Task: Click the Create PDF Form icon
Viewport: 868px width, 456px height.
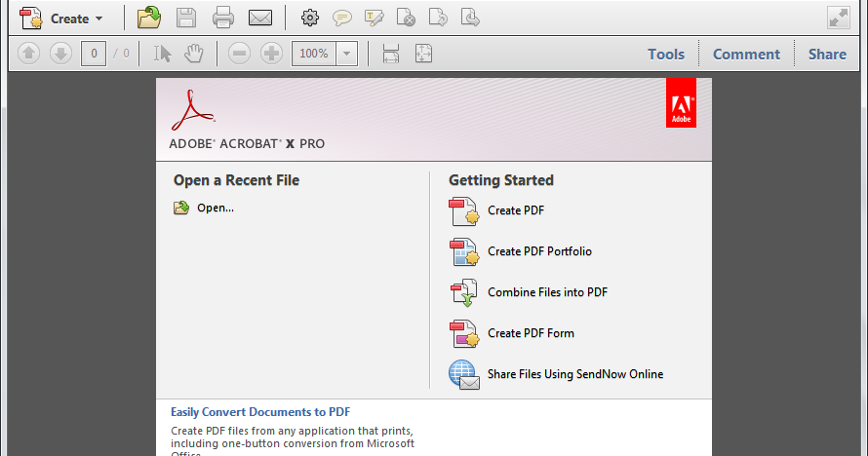Action: coord(464,334)
